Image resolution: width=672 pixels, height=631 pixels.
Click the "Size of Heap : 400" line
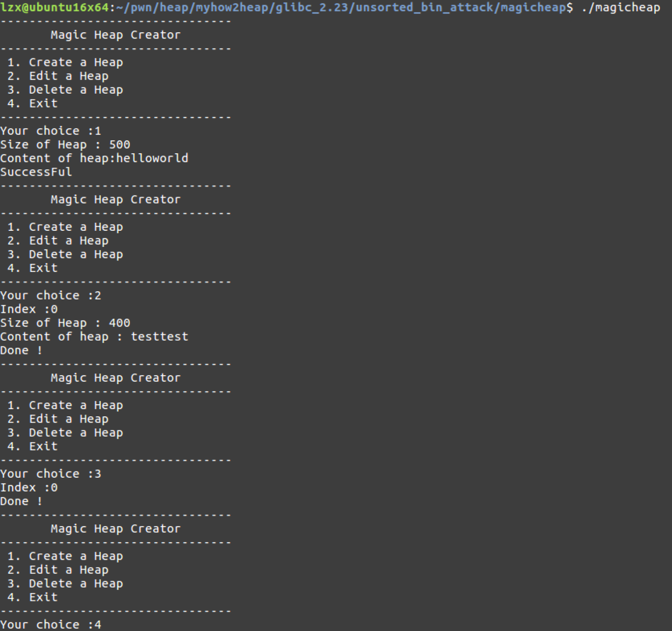pyautogui.click(x=65, y=323)
